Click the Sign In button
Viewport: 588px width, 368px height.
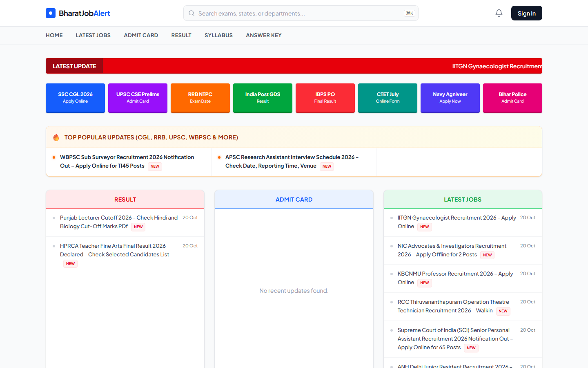(x=527, y=13)
